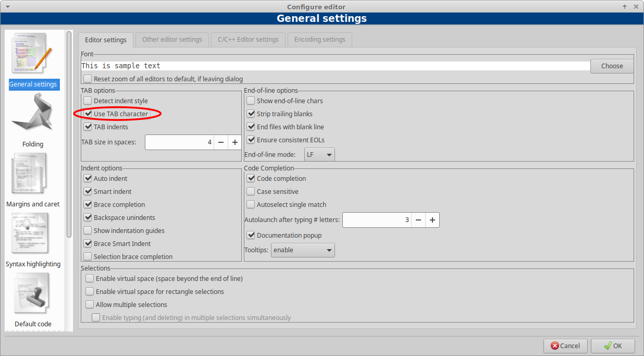Enable Allow multiple selections option

pos(90,305)
